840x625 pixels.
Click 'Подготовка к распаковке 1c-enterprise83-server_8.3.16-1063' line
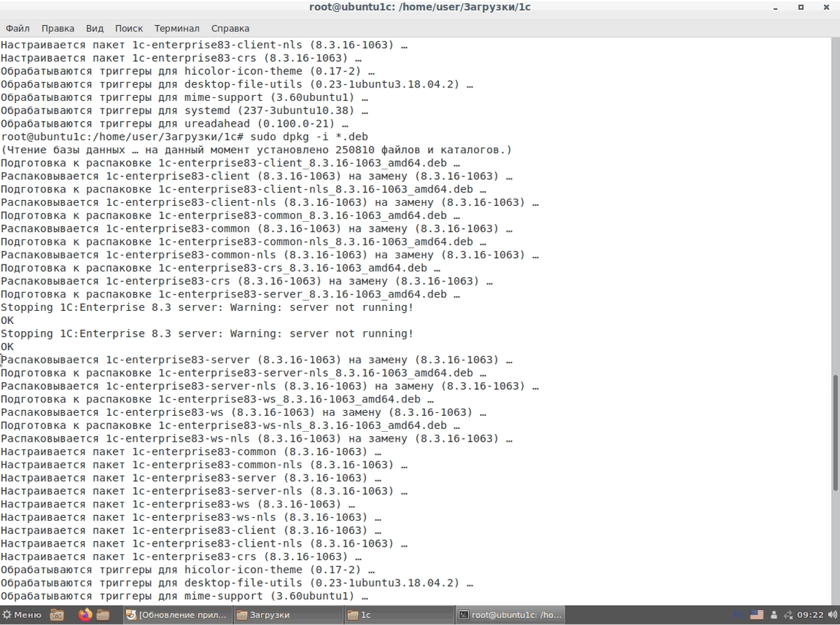[230, 294]
